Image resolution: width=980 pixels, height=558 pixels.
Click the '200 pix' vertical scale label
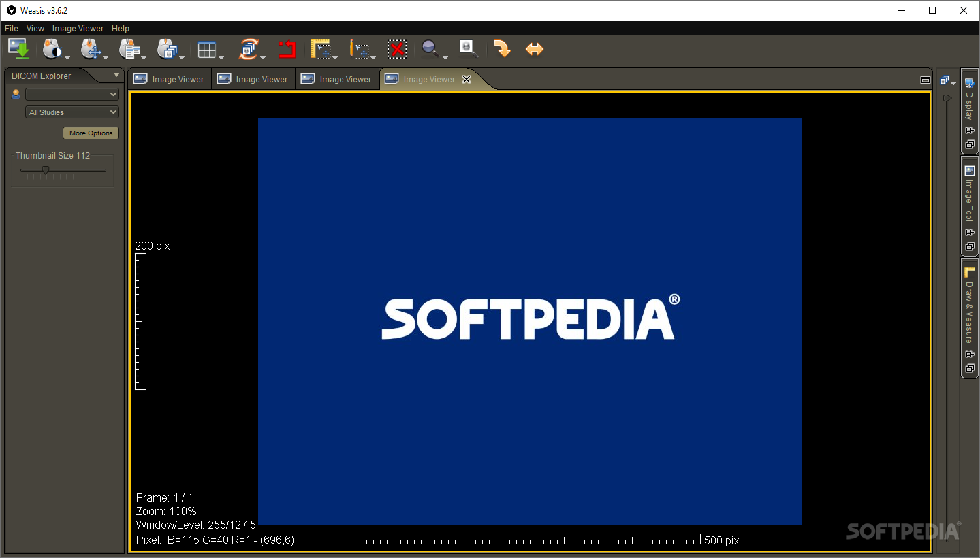[153, 246]
